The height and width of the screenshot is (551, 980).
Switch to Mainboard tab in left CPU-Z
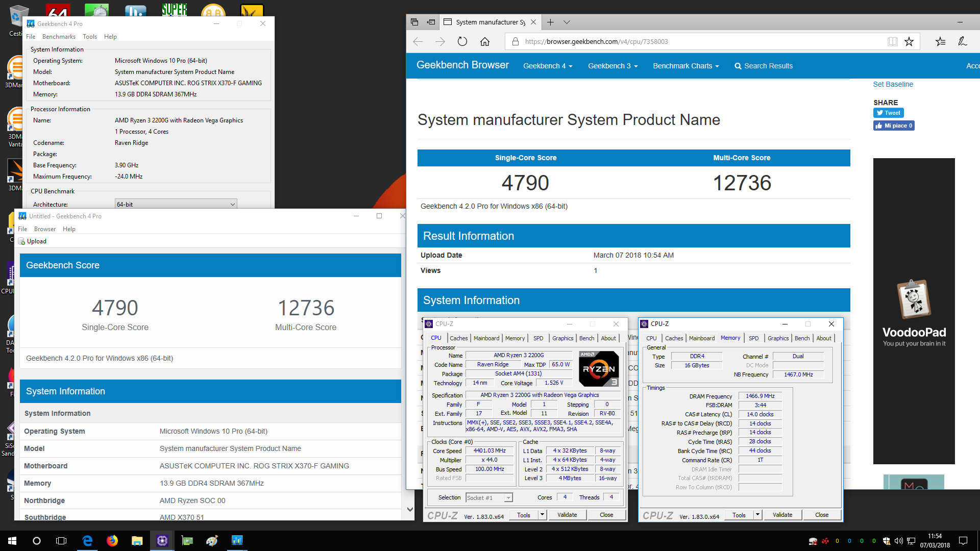tap(486, 338)
